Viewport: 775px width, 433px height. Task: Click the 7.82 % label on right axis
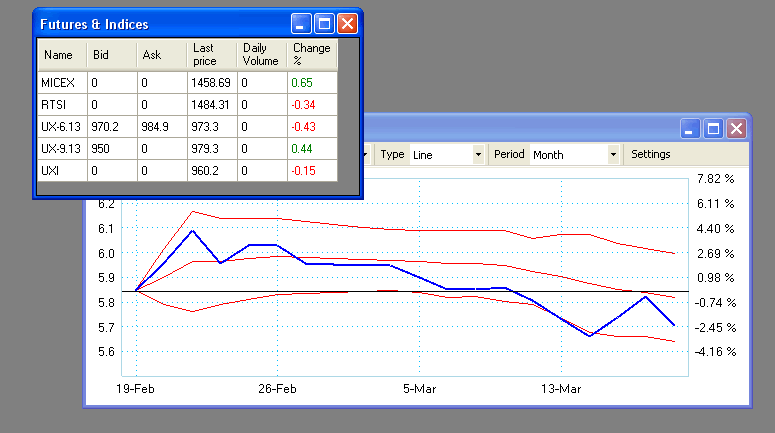pyautogui.click(x=715, y=179)
